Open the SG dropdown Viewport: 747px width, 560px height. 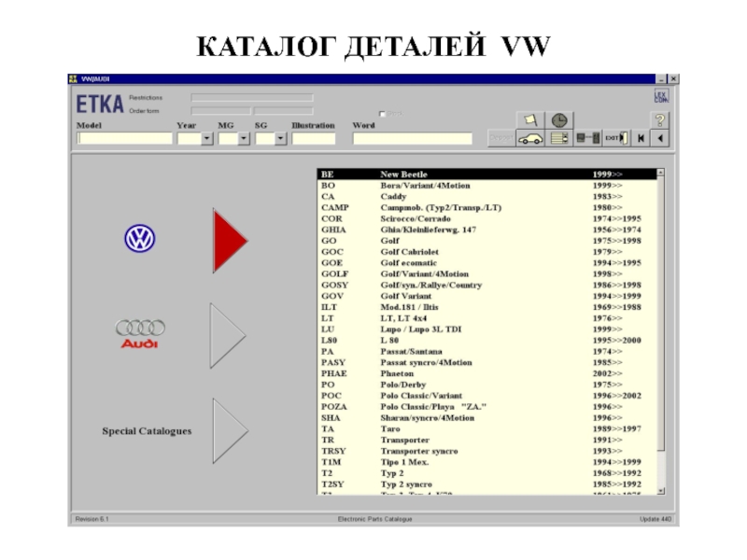click(281, 138)
